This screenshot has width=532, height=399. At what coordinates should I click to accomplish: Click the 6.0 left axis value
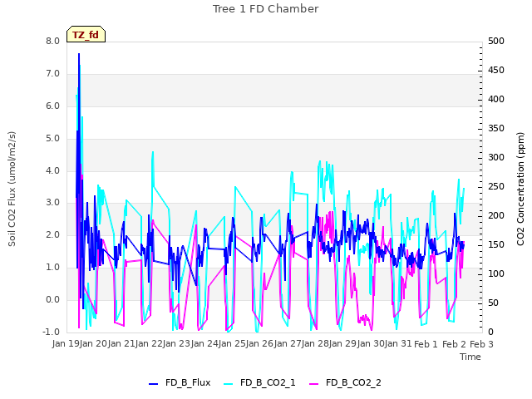click(53, 106)
